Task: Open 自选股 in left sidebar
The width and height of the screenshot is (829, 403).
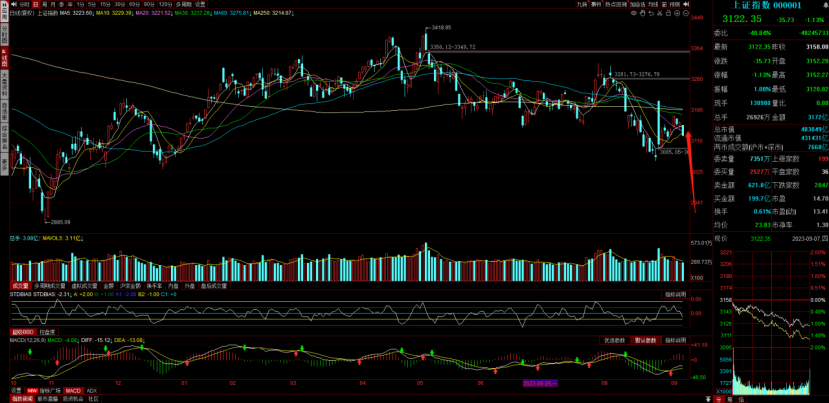Action: point(4,113)
